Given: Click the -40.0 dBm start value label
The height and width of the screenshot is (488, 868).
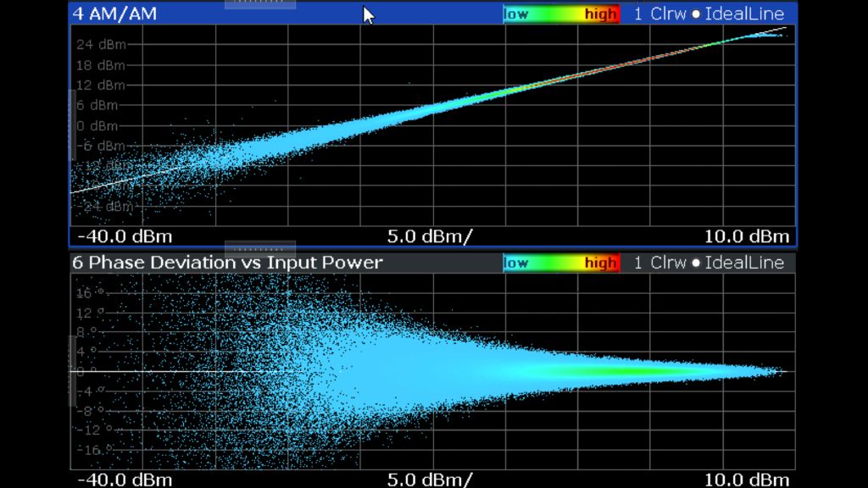Looking at the screenshot, I should [127, 236].
